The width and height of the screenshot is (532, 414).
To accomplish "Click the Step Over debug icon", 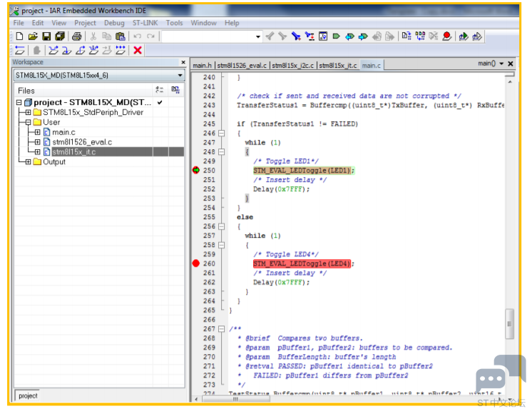I will pyautogui.click(x=53, y=51).
